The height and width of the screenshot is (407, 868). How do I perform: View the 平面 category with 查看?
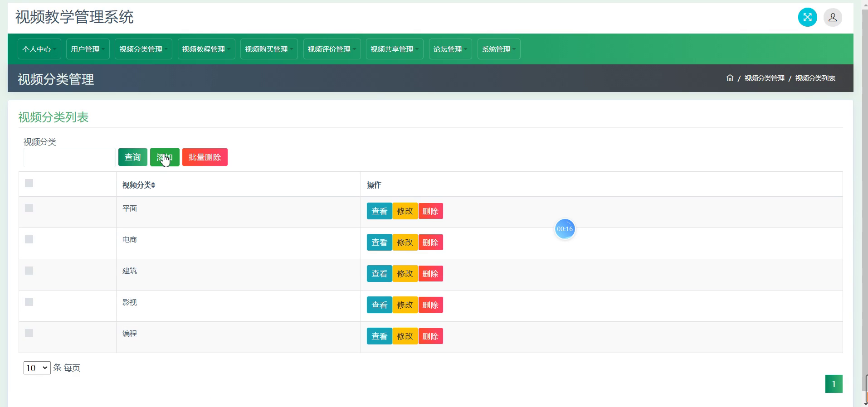pyautogui.click(x=379, y=211)
